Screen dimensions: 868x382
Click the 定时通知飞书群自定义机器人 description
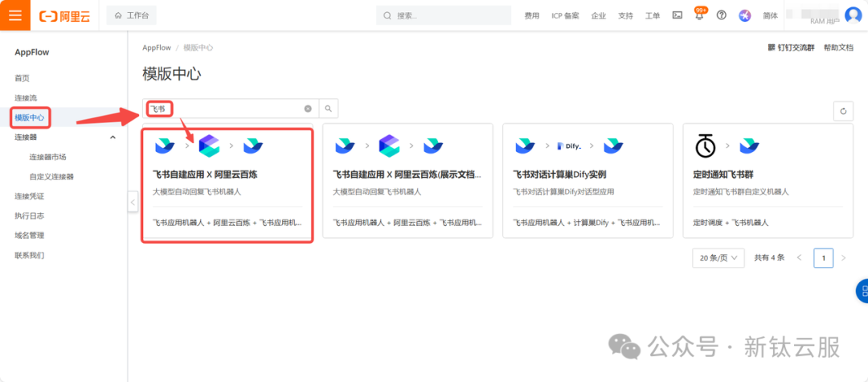point(741,192)
